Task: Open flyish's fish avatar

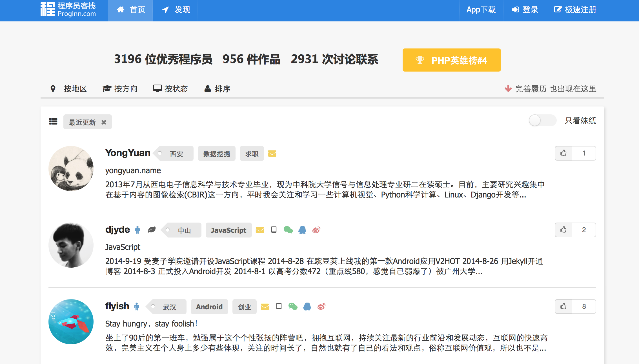Action: pos(71,322)
